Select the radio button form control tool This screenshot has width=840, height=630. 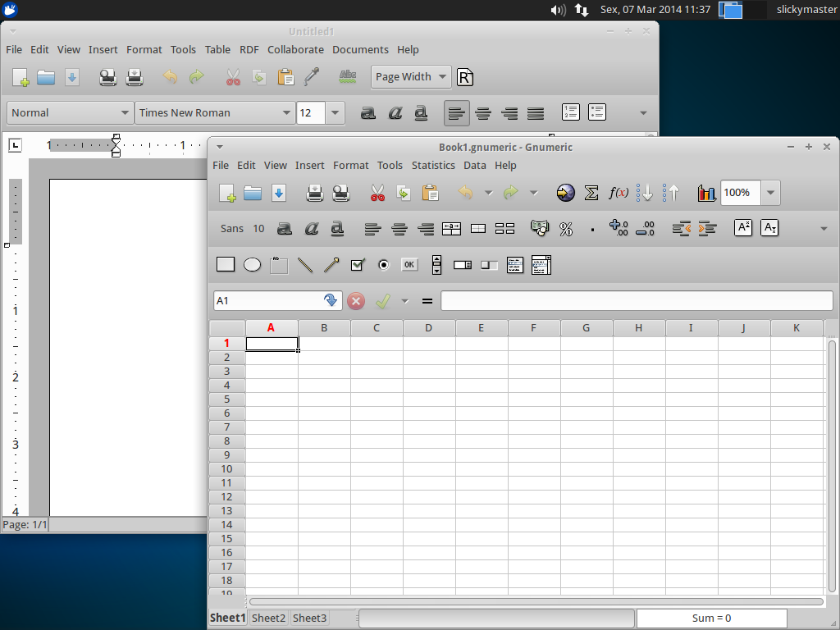tap(383, 265)
